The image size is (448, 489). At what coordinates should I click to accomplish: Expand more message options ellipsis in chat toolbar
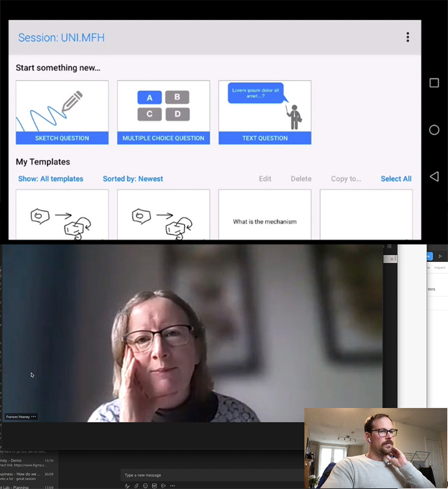coord(172,486)
